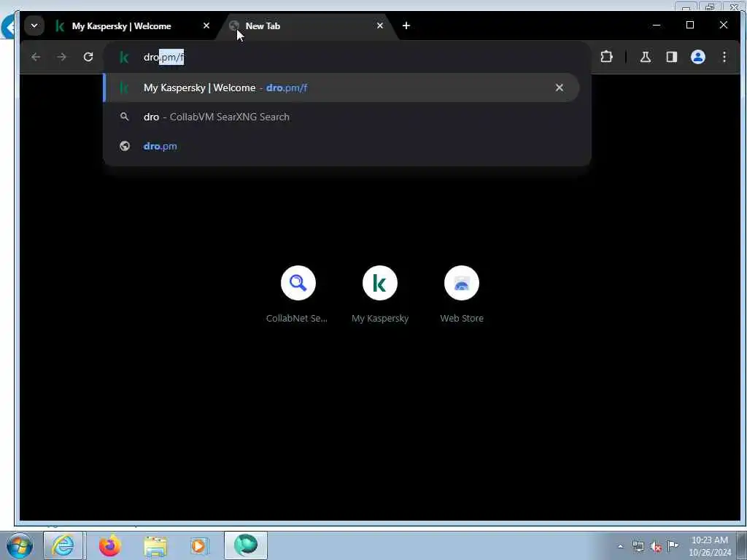The height and width of the screenshot is (560, 747).
Task: Minimize the browser window
Action: 657,26
